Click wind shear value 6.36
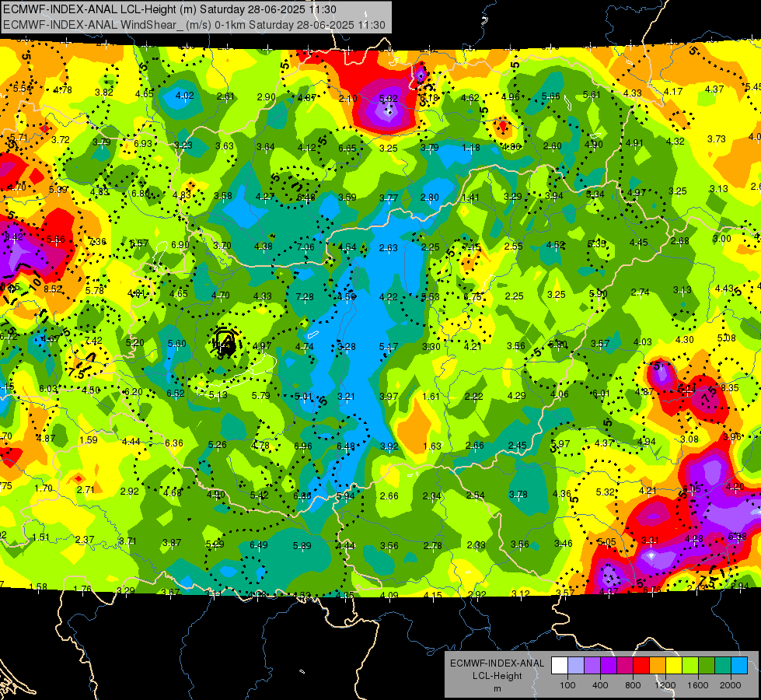The height and width of the screenshot is (700, 761). pos(174,443)
